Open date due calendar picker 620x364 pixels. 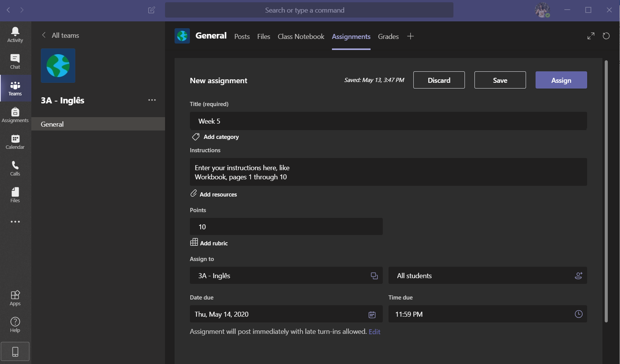pos(372,314)
